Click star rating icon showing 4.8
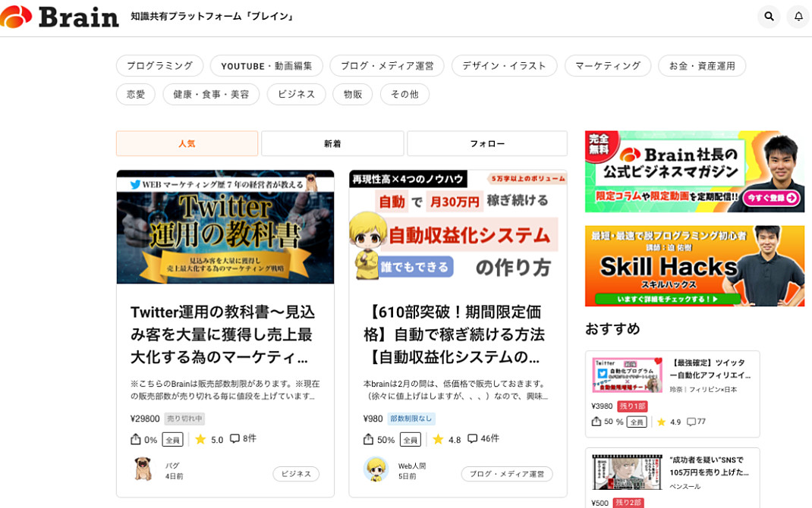The width and height of the screenshot is (812, 508). click(438, 439)
